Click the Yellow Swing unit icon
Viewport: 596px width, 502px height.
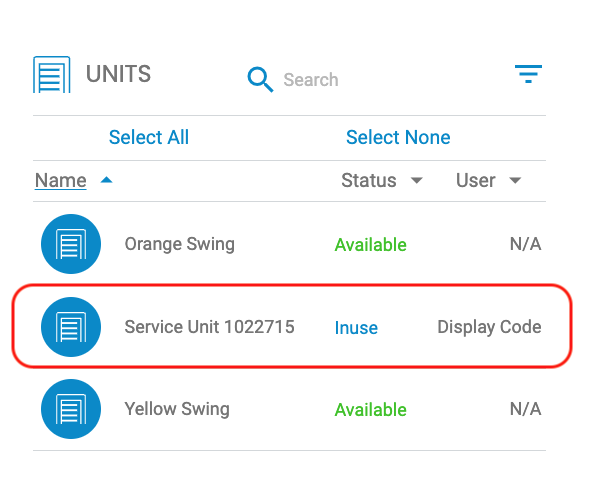71,409
